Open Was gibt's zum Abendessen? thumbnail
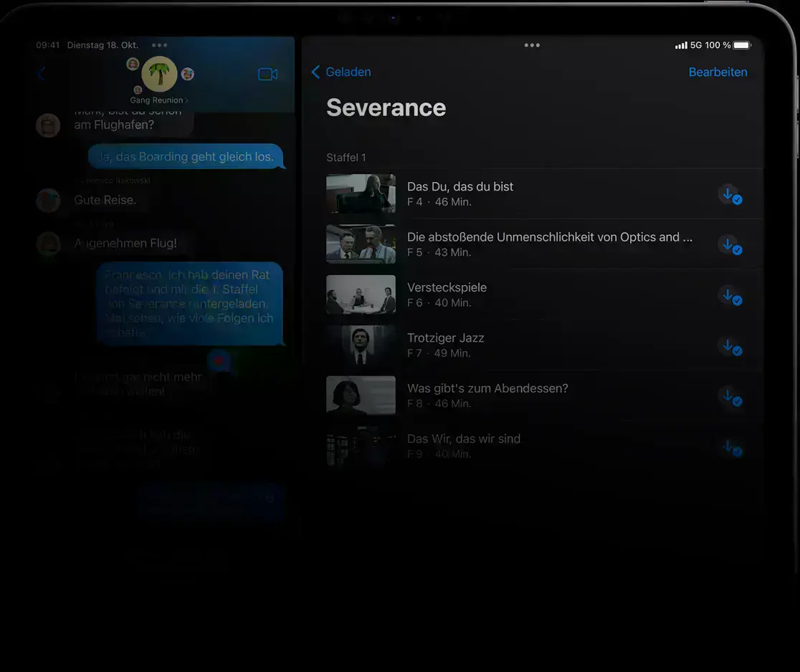 click(x=361, y=395)
